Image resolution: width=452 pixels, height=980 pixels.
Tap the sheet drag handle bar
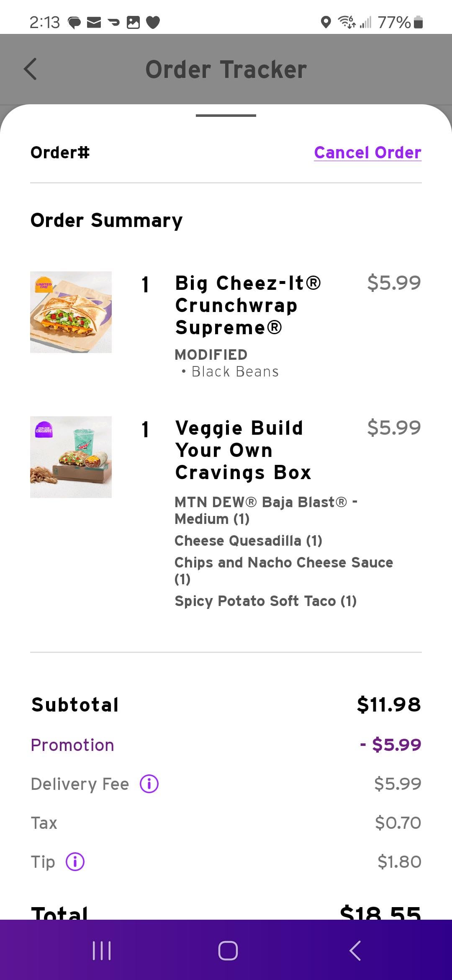pos(226,116)
